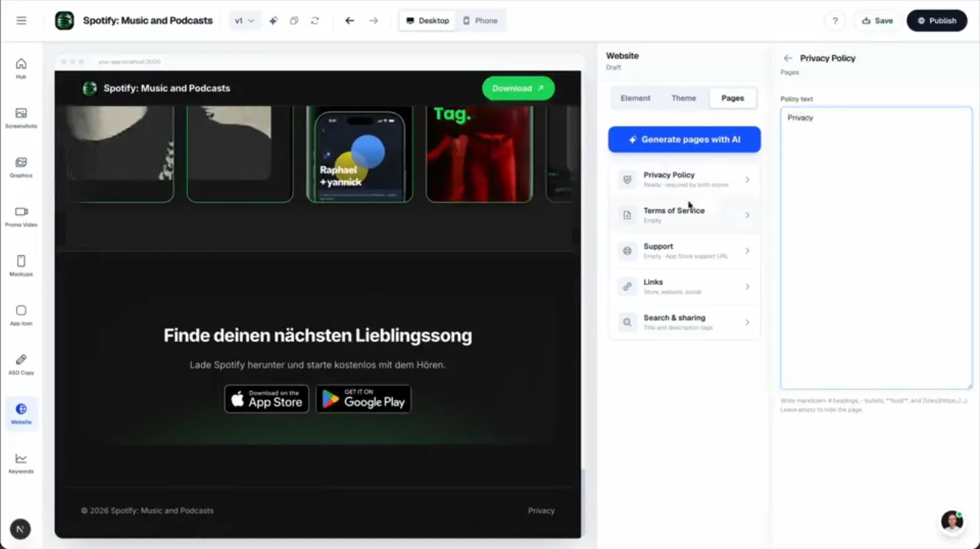Screen dimensions: 980x549
Task: Click the N user avatar
Action: point(20,529)
